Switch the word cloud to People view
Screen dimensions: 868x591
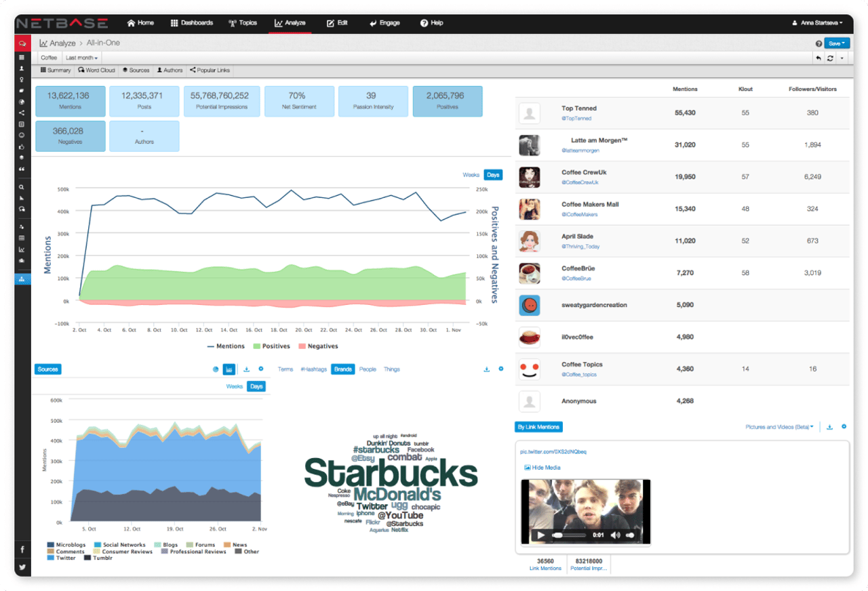(x=367, y=369)
